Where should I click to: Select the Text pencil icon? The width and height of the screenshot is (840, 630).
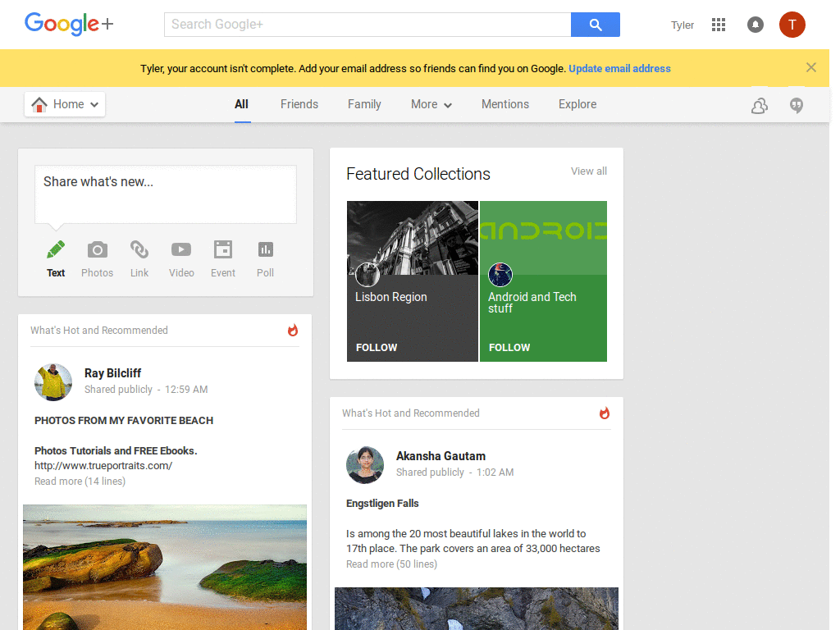click(x=56, y=249)
